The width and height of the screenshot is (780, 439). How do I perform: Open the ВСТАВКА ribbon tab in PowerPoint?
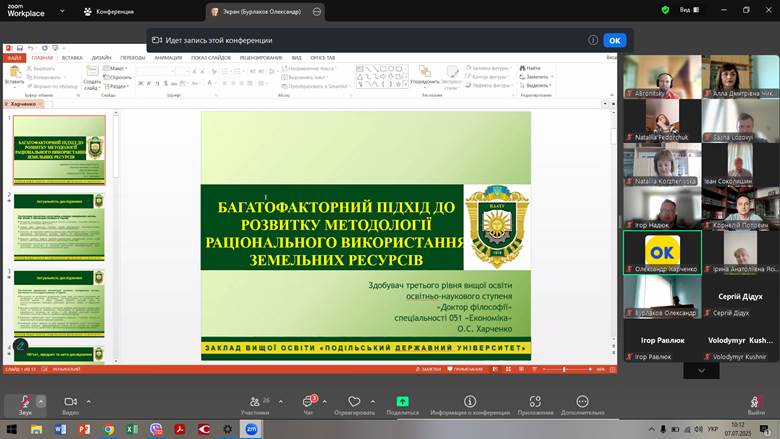click(x=72, y=58)
